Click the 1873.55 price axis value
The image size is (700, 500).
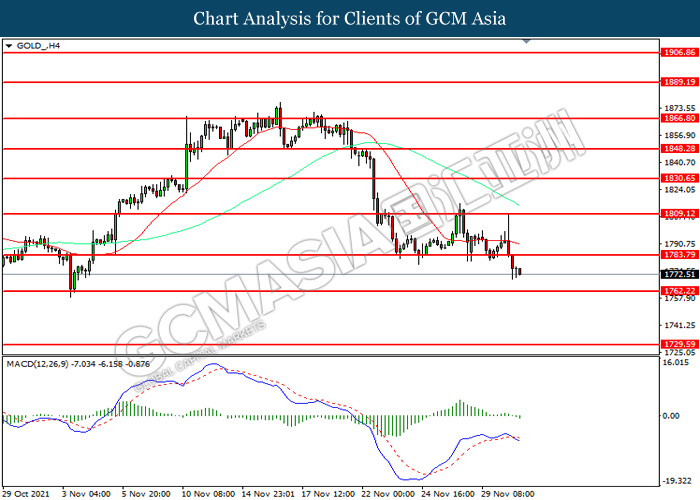(679, 108)
